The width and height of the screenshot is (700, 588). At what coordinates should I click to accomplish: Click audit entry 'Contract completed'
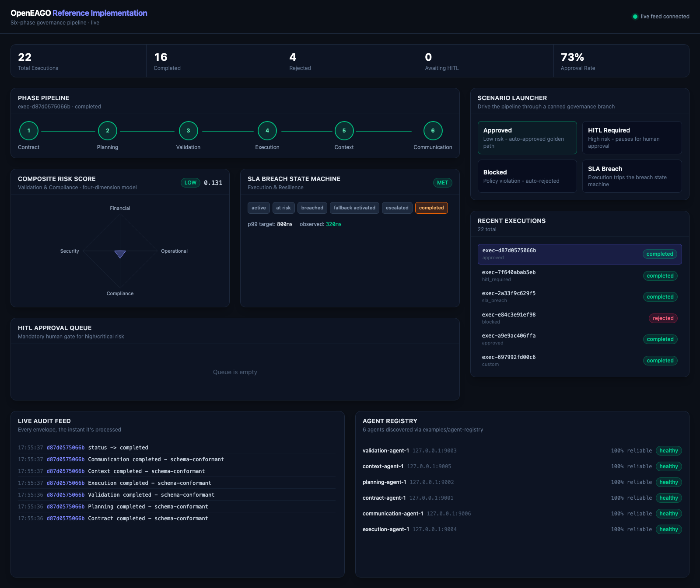(x=177, y=518)
